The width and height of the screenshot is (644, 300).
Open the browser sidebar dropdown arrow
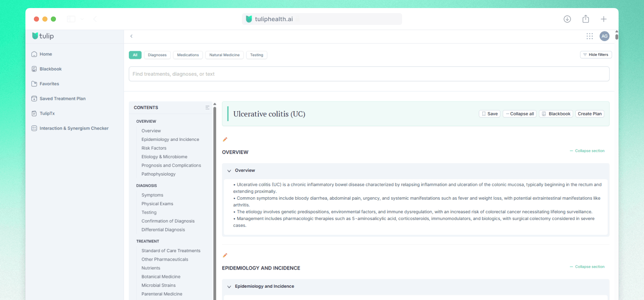click(x=82, y=19)
